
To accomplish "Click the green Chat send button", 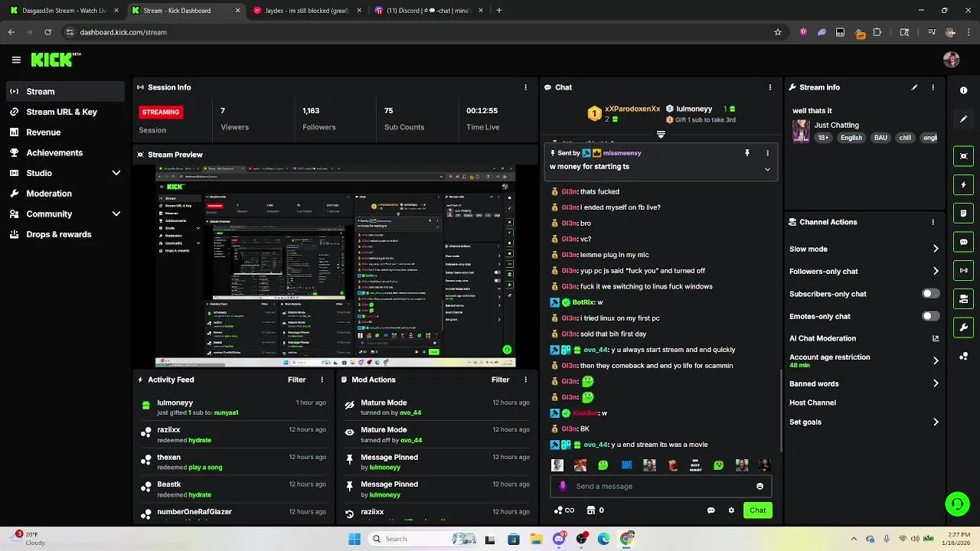I will tap(757, 510).
